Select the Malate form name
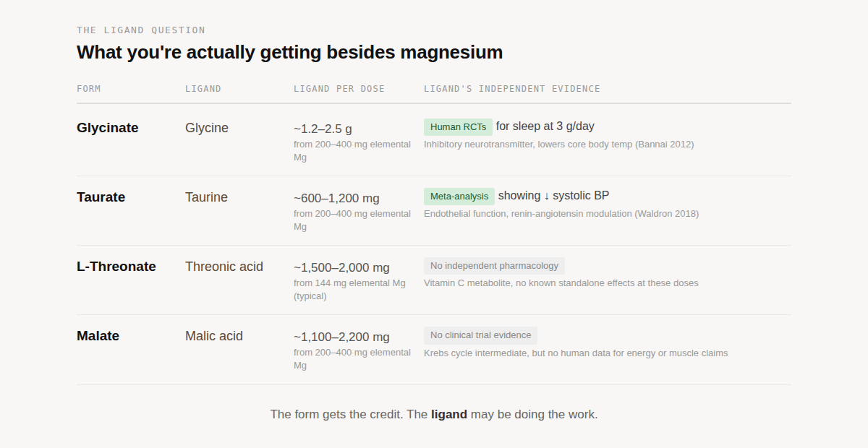 (98, 336)
